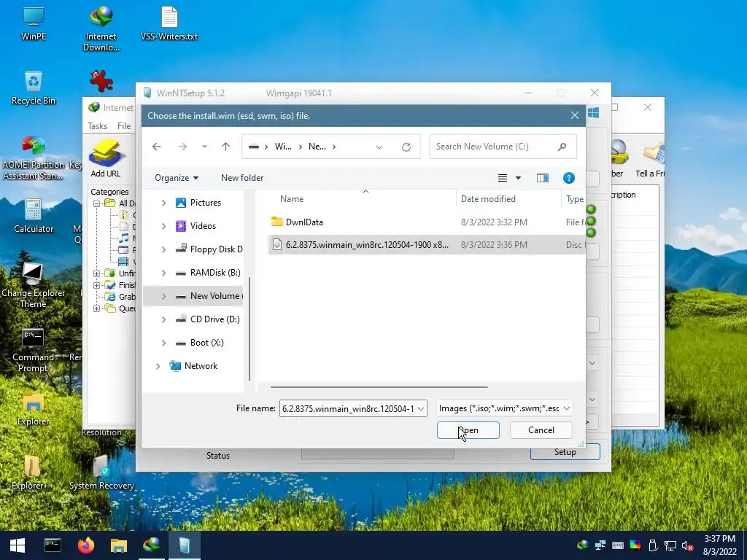This screenshot has width=747, height=560.
Task: Open File menu in IDM window
Action: [124, 126]
